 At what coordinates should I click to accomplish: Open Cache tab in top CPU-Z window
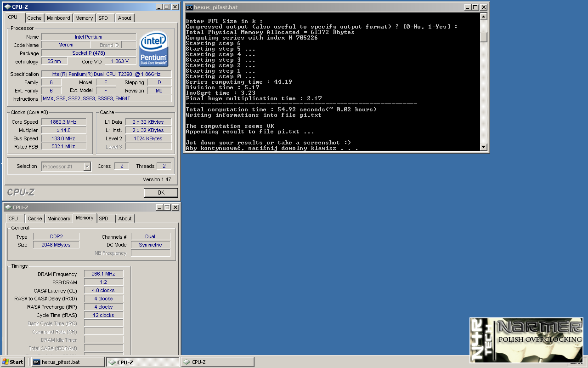(x=34, y=18)
